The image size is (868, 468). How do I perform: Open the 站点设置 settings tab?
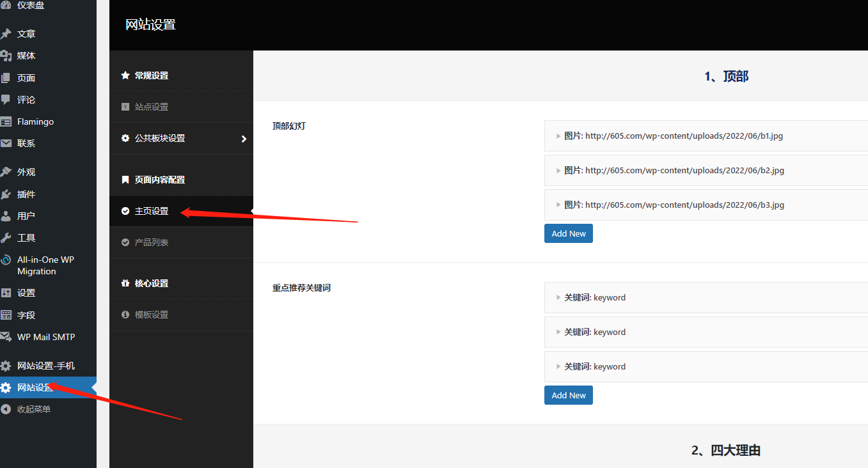point(152,107)
